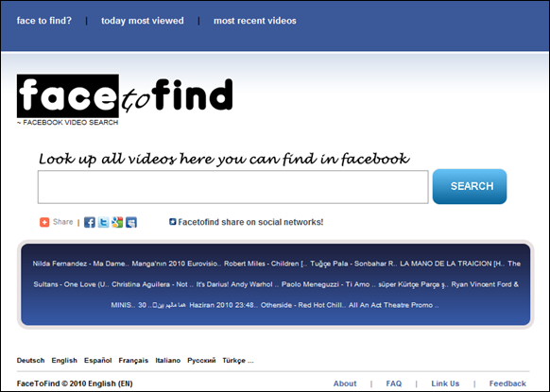Open the Feedback footer link
The height and width of the screenshot is (392, 550).
[x=507, y=383]
